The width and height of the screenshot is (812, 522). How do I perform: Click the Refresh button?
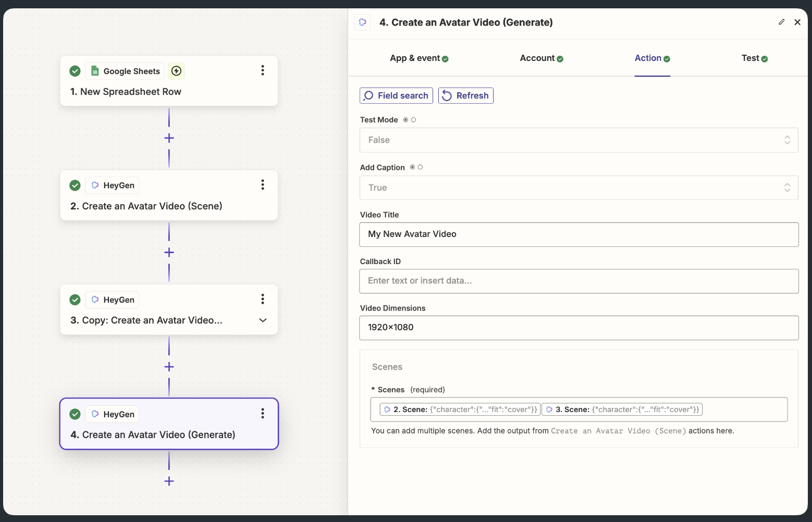click(466, 96)
